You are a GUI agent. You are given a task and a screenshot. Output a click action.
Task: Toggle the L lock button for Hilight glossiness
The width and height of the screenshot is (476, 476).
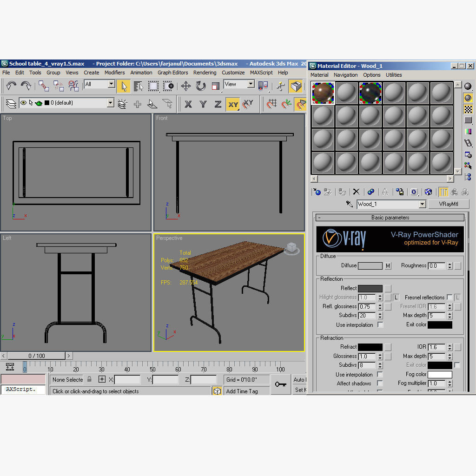point(396,297)
